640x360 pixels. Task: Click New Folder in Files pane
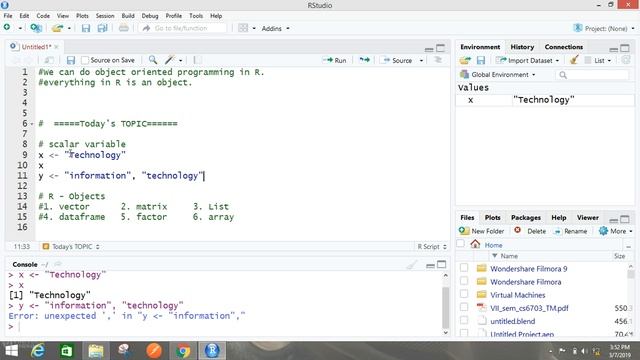click(482, 231)
